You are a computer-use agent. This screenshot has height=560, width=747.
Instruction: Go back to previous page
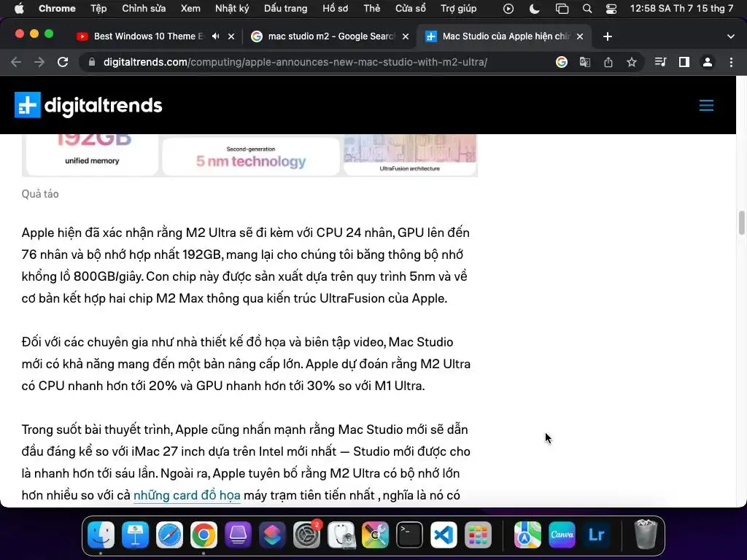tap(16, 62)
